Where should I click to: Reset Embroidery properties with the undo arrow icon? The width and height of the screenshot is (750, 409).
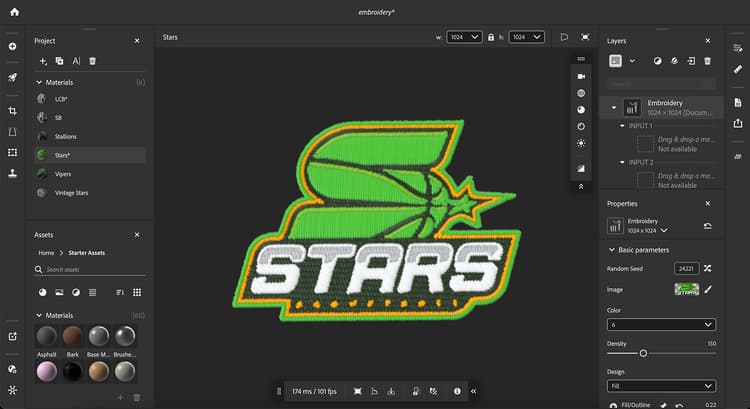pyautogui.click(x=707, y=226)
